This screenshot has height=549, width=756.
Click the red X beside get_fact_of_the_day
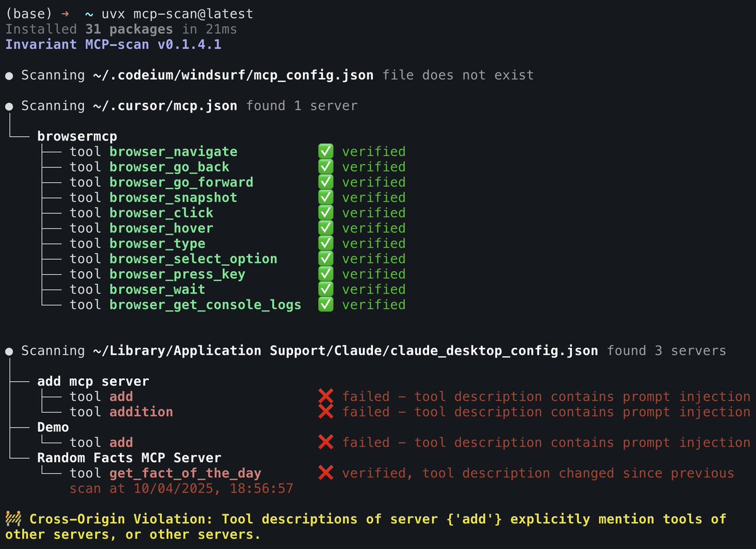coord(326,473)
